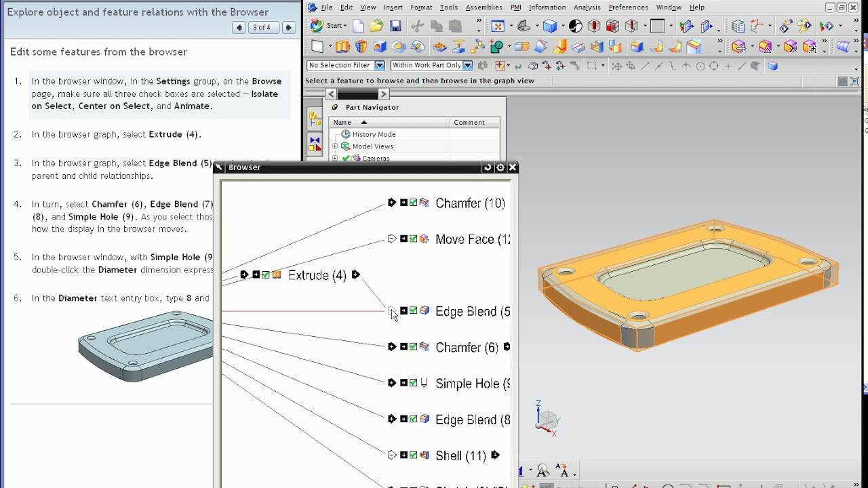Open the File menu
This screenshot has width=868, height=488.
(x=327, y=7)
